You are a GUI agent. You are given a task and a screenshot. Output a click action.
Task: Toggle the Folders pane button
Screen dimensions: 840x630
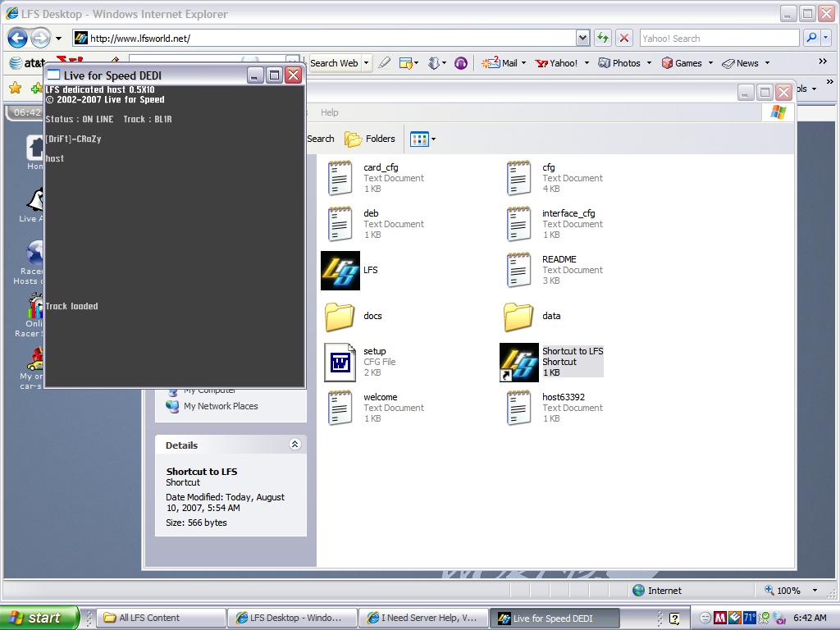pyautogui.click(x=370, y=139)
